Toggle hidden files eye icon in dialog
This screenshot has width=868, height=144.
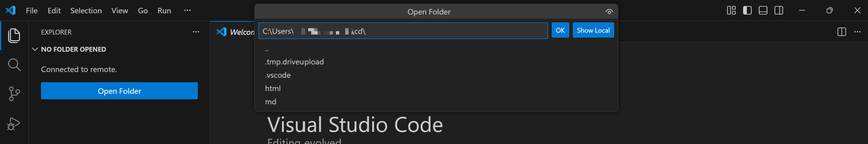coord(609,12)
